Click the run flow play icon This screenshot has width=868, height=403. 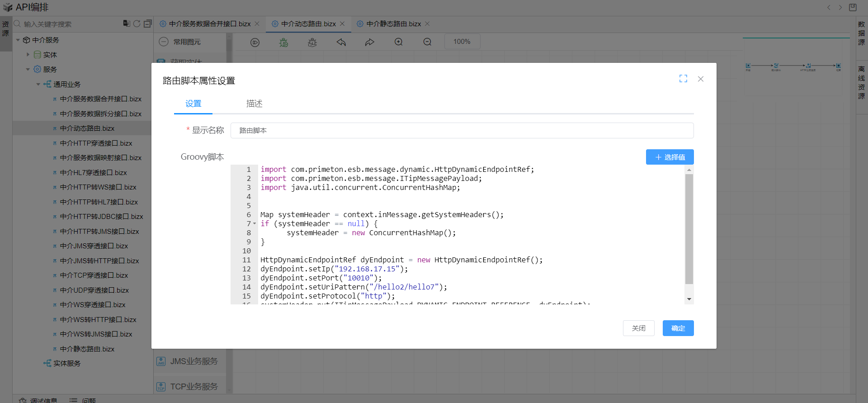tap(255, 42)
